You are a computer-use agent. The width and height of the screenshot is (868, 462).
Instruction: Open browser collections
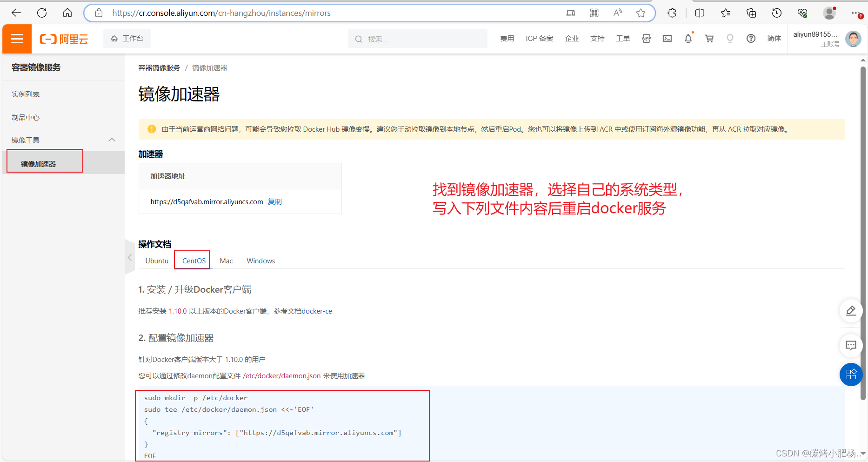point(751,13)
